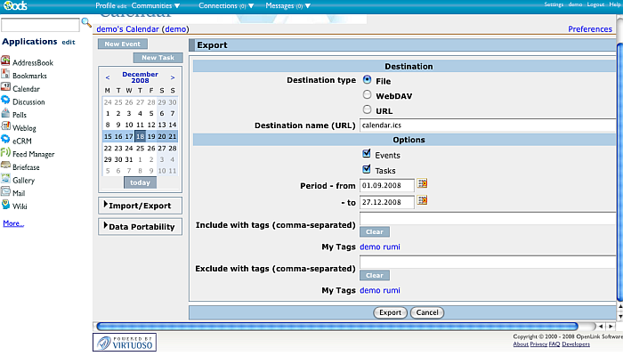Open date picker for Period from field

tap(423, 184)
